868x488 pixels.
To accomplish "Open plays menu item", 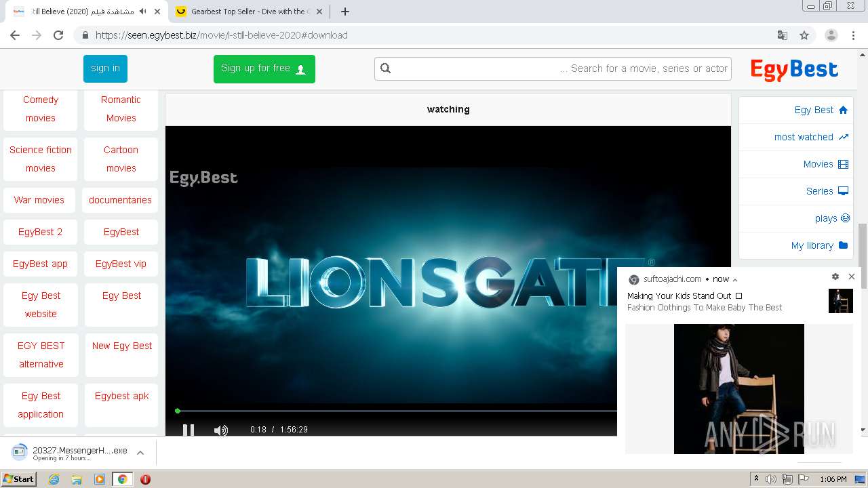I will pyautogui.click(x=795, y=218).
